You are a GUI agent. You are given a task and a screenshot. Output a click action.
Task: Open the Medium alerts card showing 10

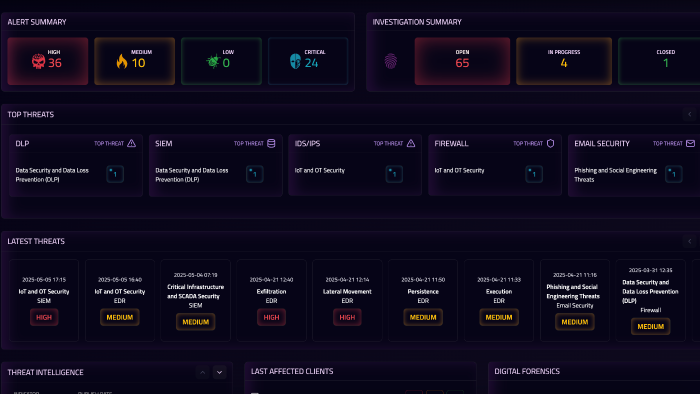coord(134,61)
